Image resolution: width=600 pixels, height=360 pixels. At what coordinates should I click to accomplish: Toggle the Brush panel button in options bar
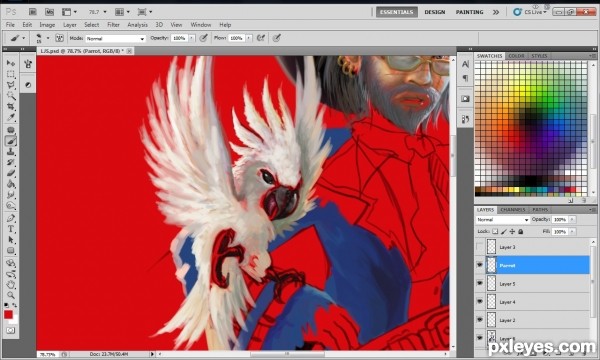[x=60, y=38]
